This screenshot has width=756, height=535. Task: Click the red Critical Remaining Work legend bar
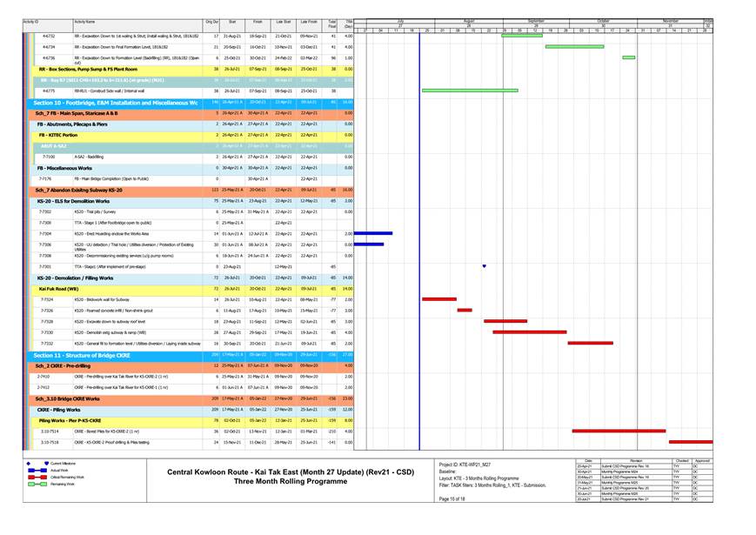38,478
